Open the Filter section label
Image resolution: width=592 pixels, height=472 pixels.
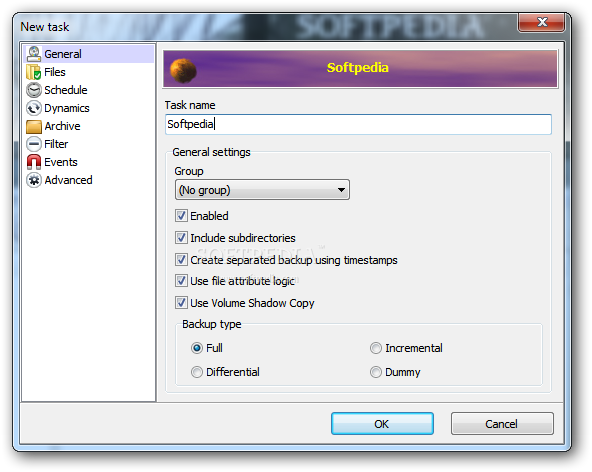[56, 144]
